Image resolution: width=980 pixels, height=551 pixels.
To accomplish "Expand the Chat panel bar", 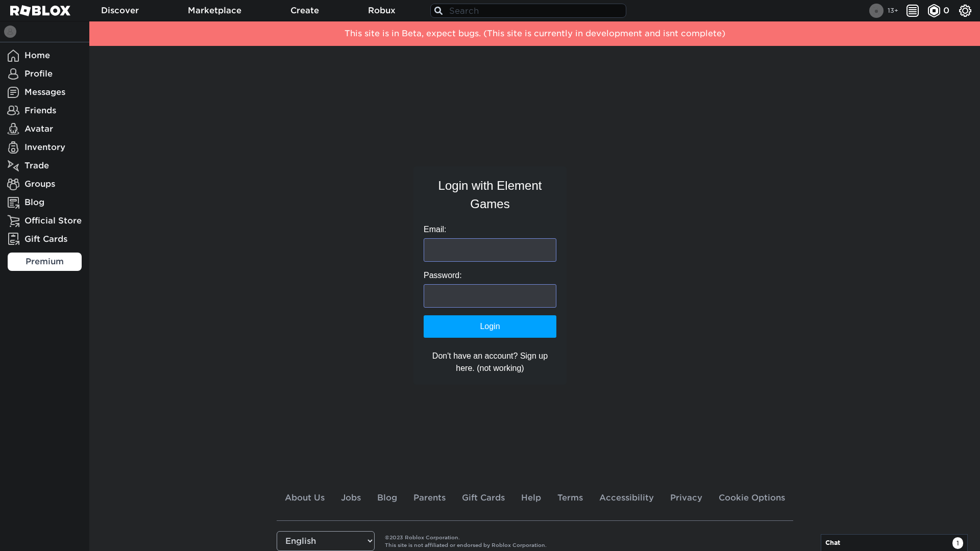I will [894, 543].
